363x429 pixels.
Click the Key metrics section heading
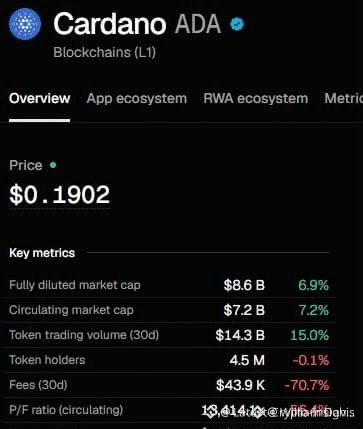(x=42, y=253)
